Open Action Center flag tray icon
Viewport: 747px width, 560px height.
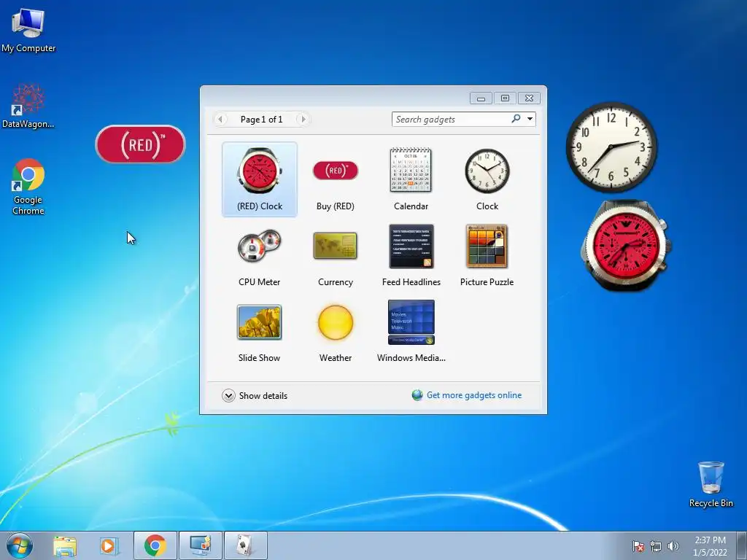coord(638,546)
